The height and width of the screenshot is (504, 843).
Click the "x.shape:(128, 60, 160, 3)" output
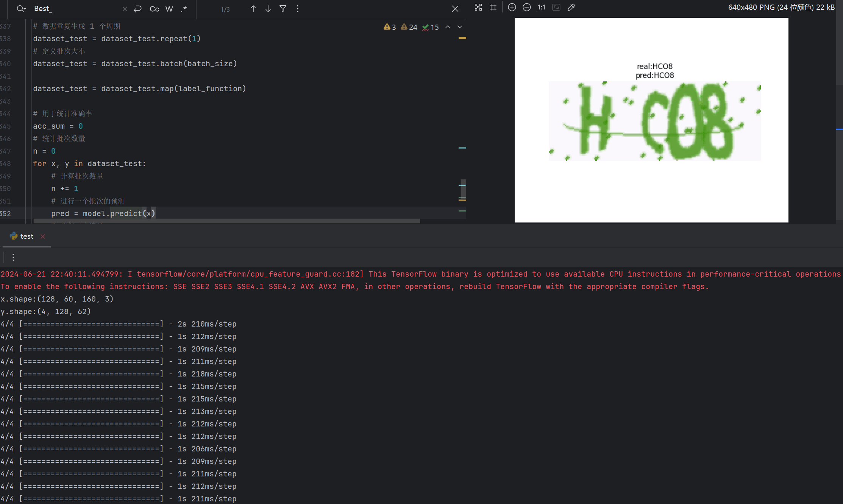[57, 299]
